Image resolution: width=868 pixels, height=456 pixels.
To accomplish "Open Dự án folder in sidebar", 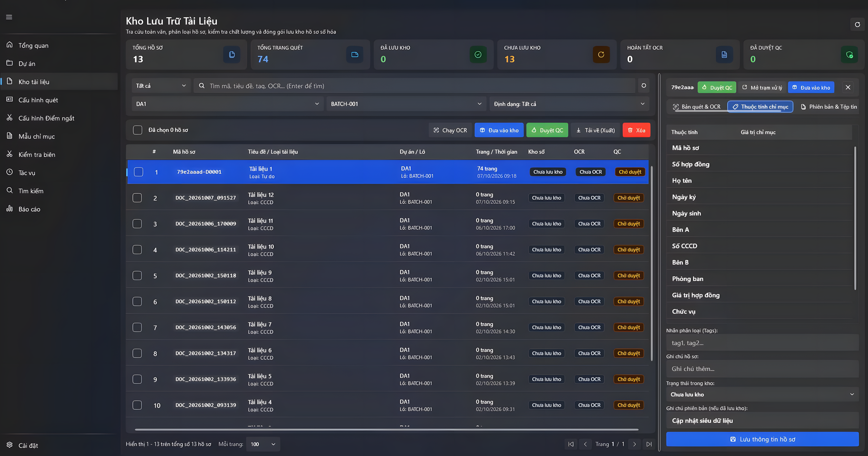I will (x=59, y=63).
